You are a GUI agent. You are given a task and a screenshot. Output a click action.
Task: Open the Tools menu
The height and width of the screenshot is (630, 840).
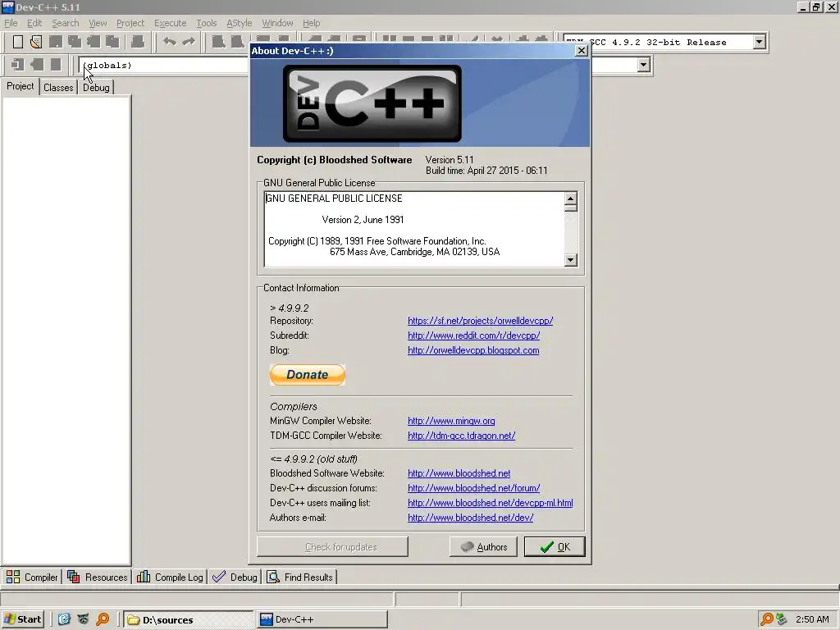[x=206, y=23]
